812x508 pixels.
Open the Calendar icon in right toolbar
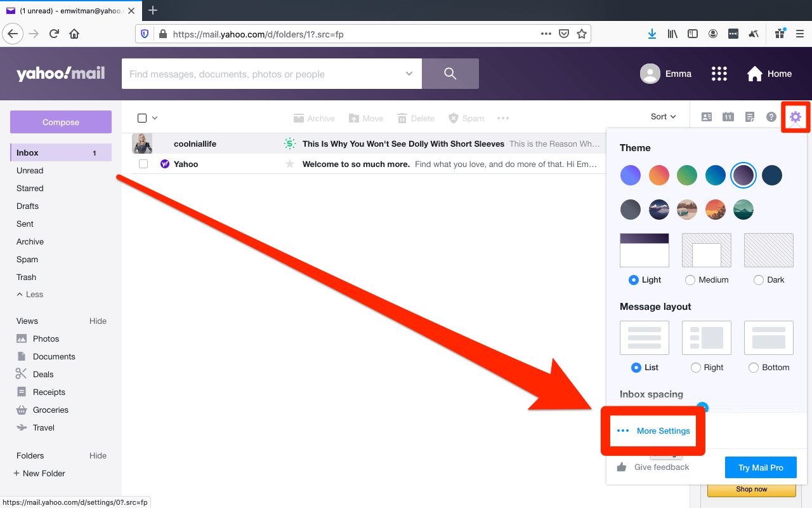pyautogui.click(x=728, y=117)
